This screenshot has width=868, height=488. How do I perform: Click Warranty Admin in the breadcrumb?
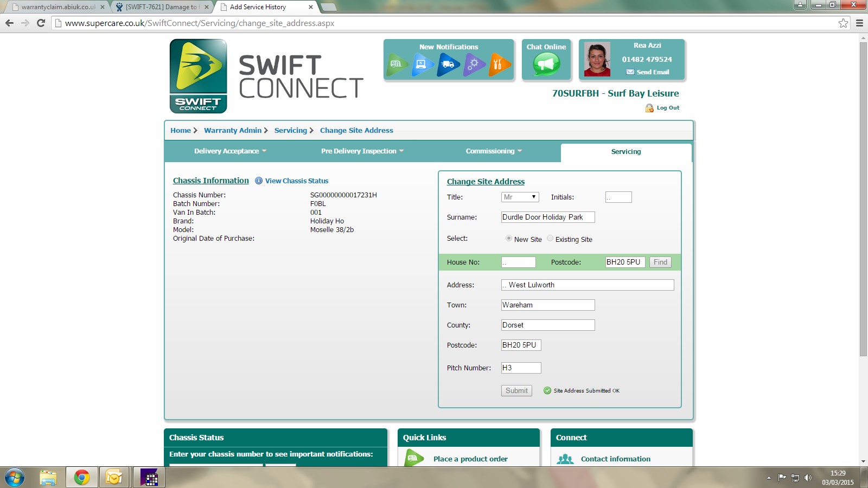233,131
